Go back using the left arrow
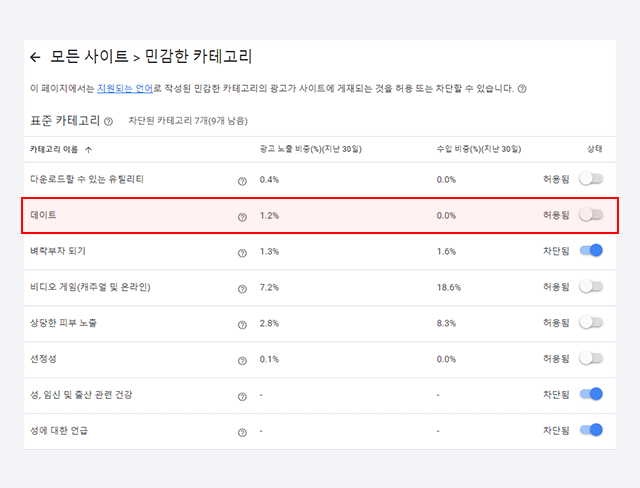Viewport: 640px width, 488px height. 36,58
